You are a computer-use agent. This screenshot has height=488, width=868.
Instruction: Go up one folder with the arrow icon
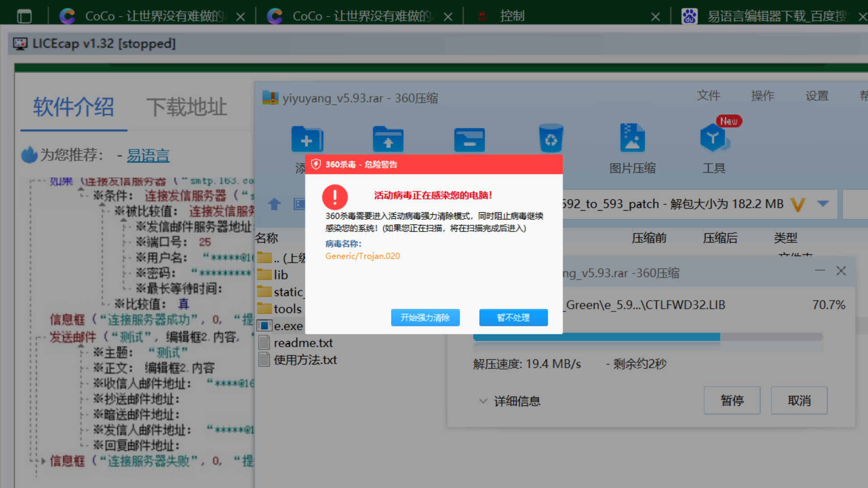(x=274, y=204)
